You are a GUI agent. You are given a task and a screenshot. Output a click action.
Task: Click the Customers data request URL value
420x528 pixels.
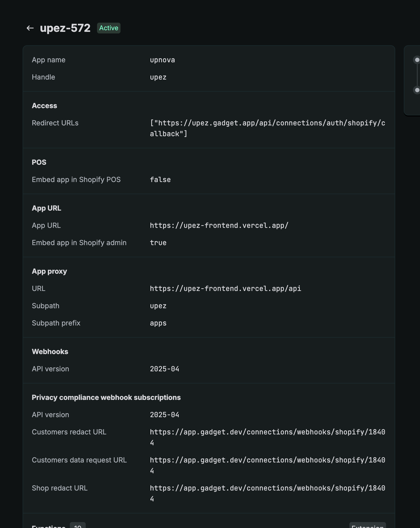click(x=267, y=465)
